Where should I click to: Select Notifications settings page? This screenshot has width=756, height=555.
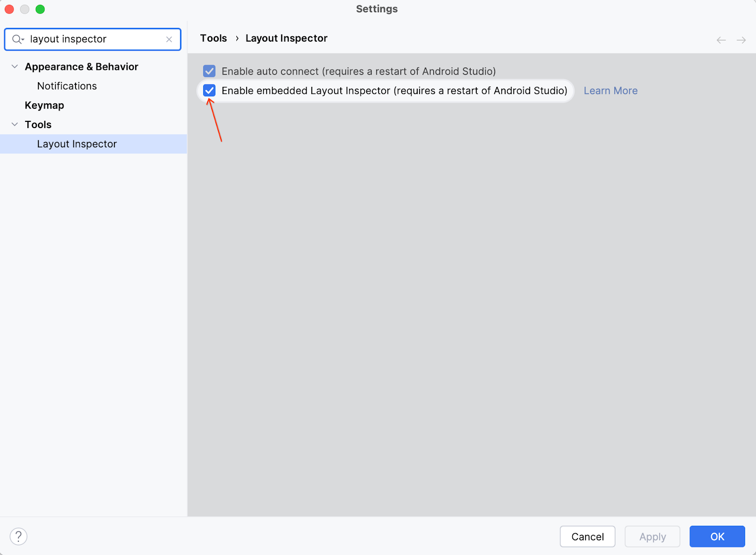67,86
